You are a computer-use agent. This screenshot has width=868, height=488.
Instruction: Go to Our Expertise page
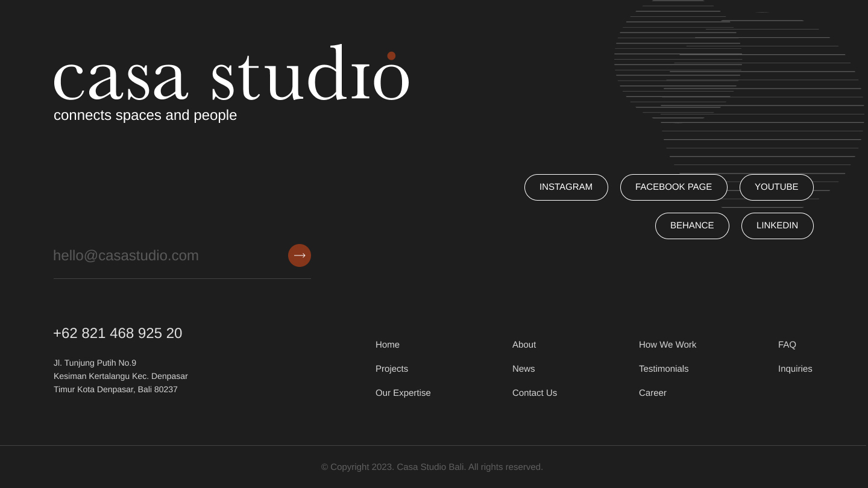tap(403, 393)
